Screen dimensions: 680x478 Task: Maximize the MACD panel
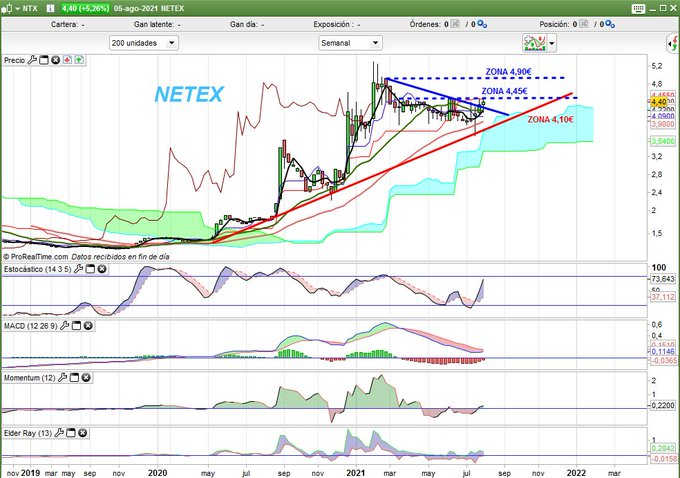click(x=76, y=325)
